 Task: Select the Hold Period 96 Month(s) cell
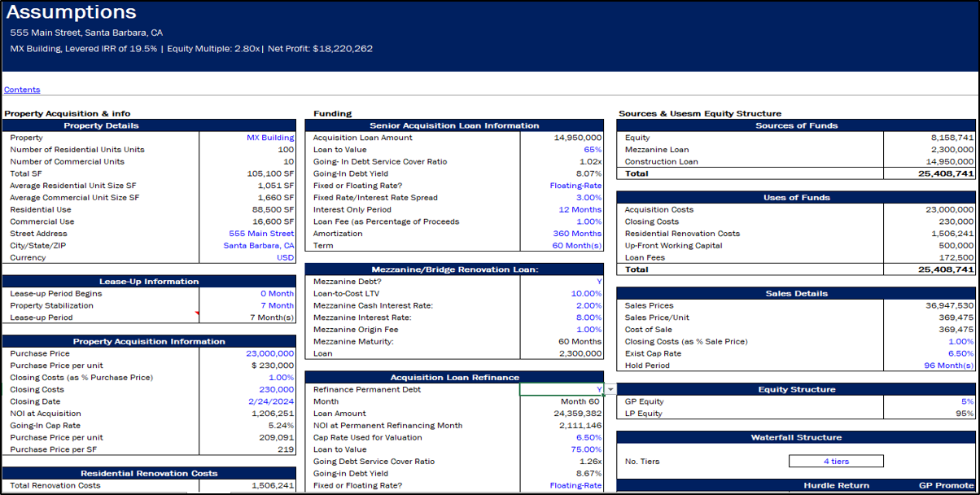tap(930, 366)
